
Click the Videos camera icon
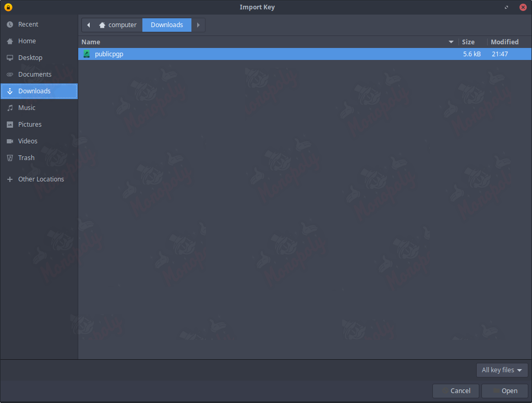click(x=9, y=141)
